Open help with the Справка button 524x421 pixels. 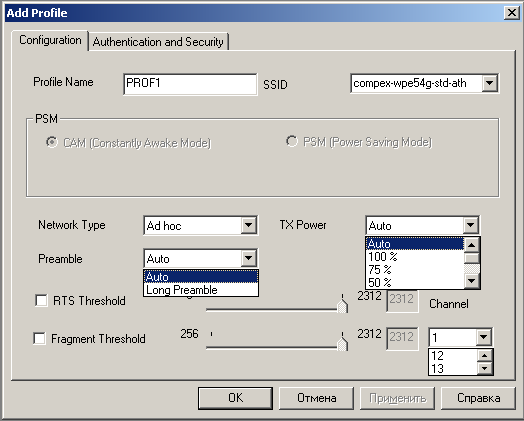click(x=478, y=398)
